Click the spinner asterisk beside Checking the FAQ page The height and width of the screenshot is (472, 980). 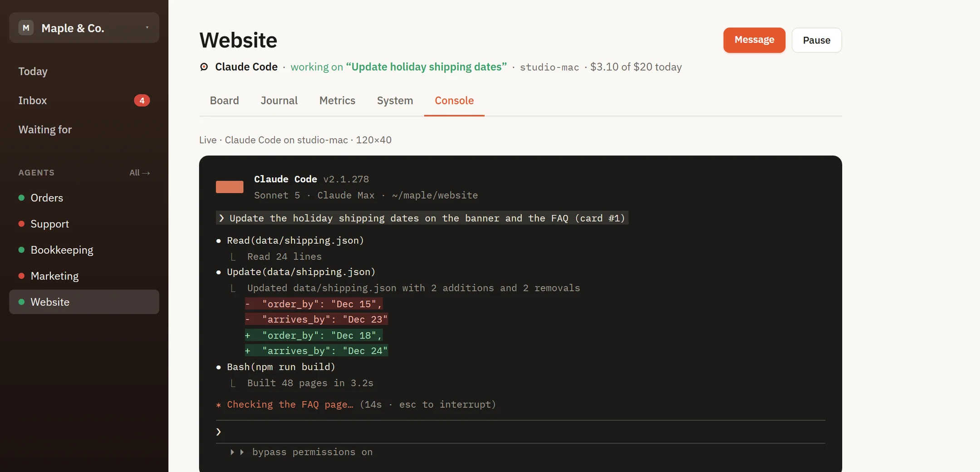219,405
